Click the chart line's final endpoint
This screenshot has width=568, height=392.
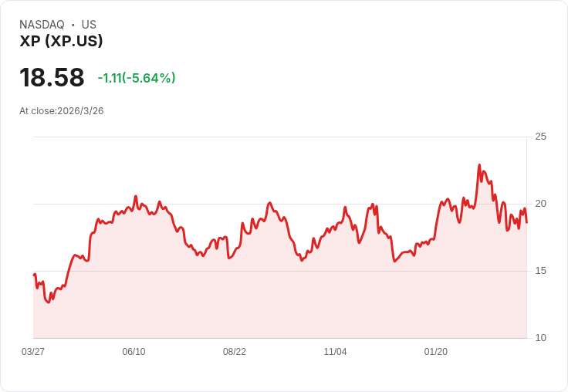pos(526,222)
